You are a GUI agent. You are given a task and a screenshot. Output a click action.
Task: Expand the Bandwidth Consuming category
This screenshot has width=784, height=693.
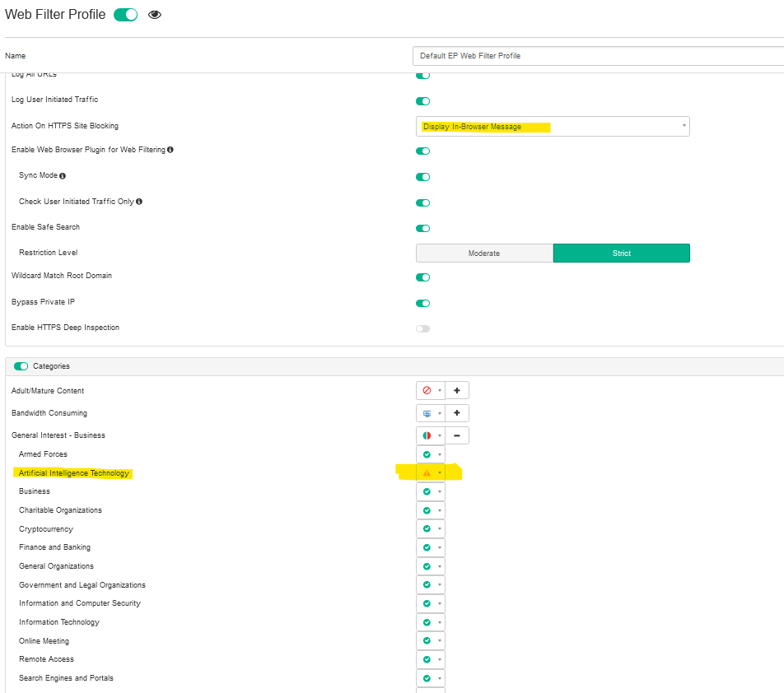pos(457,413)
